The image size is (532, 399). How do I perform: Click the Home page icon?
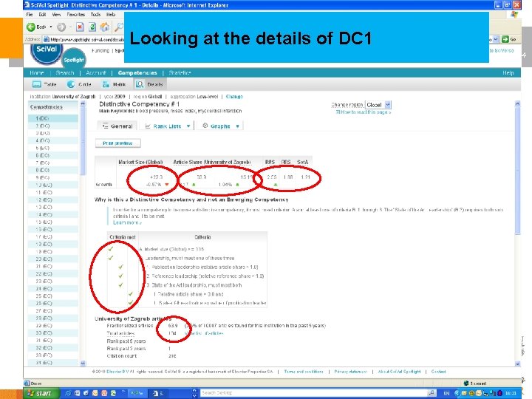coord(105,27)
